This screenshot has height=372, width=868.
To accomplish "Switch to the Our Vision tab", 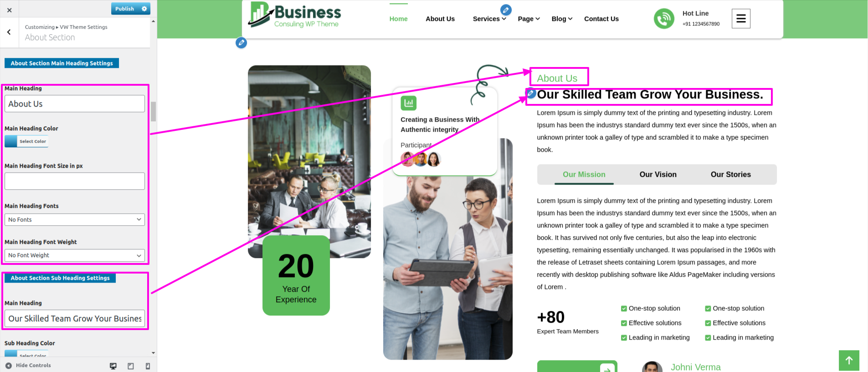I will (658, 175).
